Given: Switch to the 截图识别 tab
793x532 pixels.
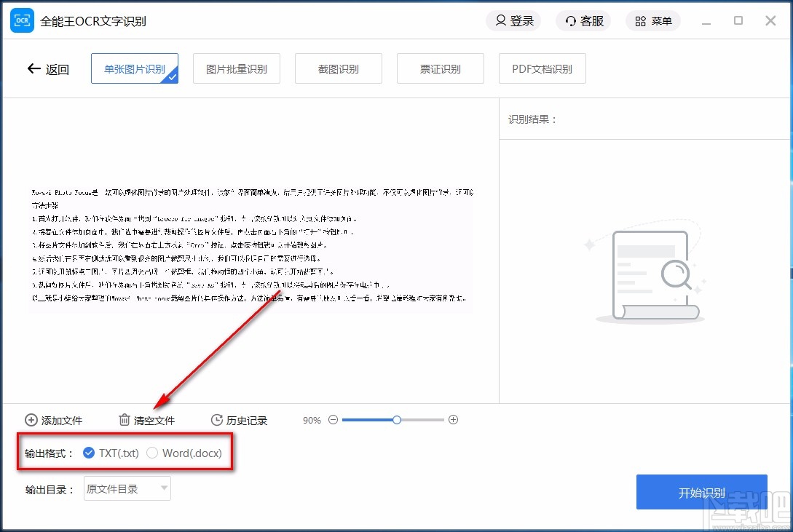Looking at the screenshot, I should click(339, 68).
